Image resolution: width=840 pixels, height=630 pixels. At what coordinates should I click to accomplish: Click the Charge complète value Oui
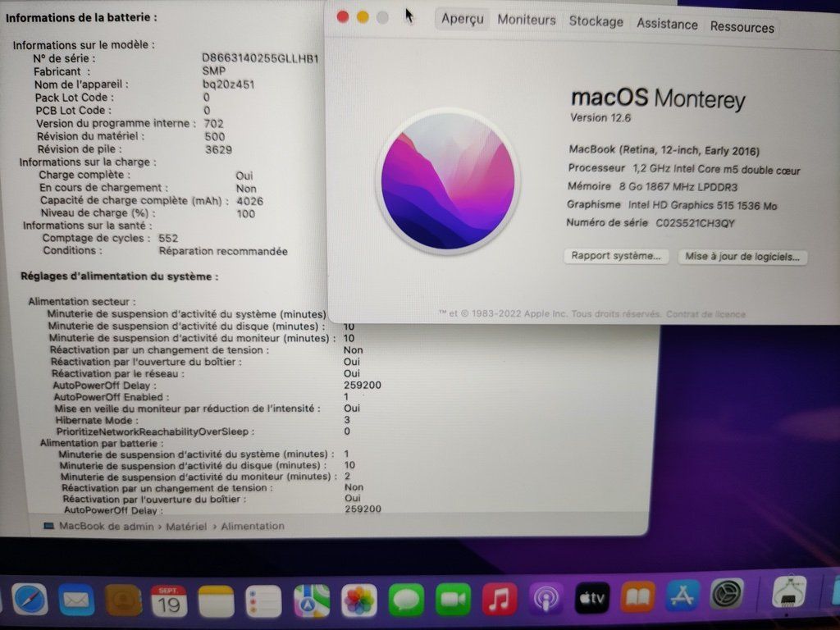(x=244, y=176)
